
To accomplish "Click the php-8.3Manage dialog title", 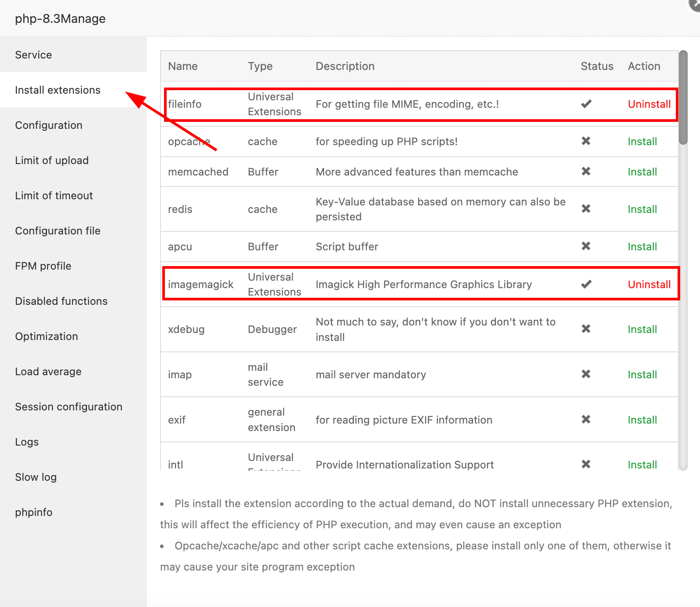I will (60, 18).
